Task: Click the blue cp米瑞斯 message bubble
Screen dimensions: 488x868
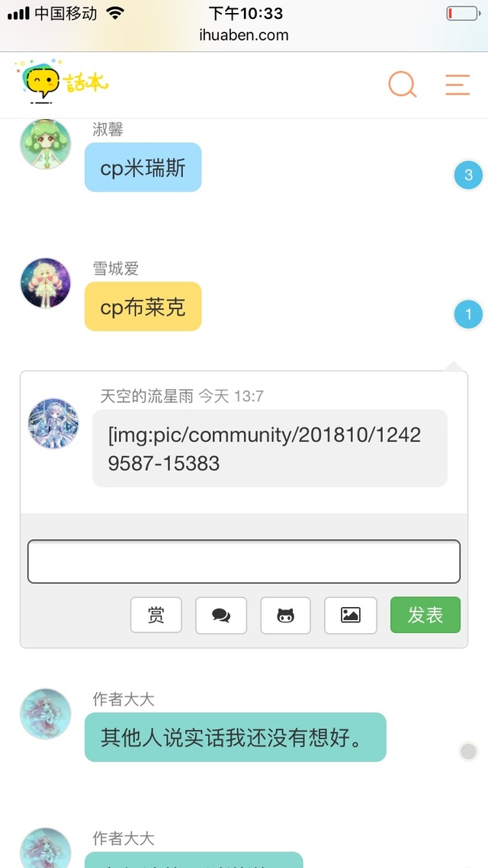Action: pos(143,167)
